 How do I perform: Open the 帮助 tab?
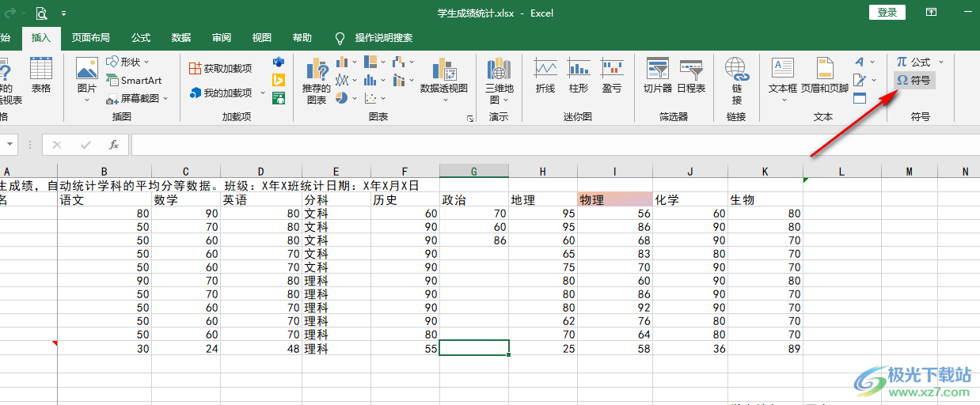tap(302, 38)
